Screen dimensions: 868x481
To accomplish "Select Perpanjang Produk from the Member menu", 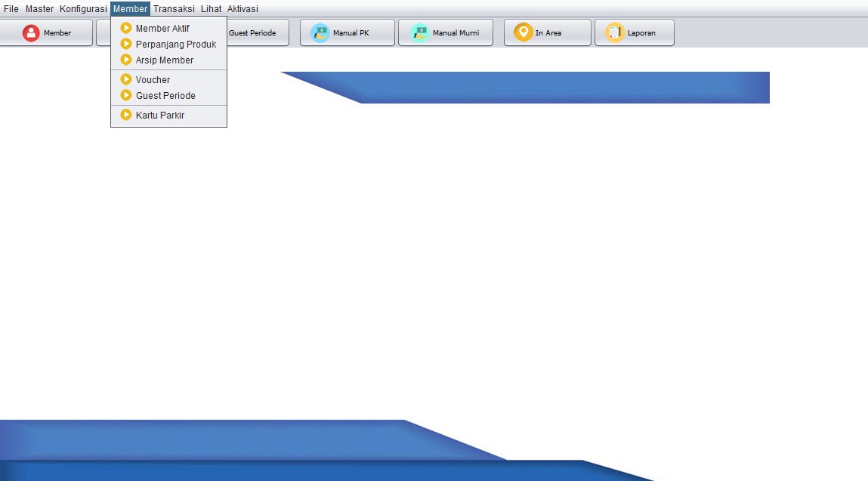I will [175, 45].
